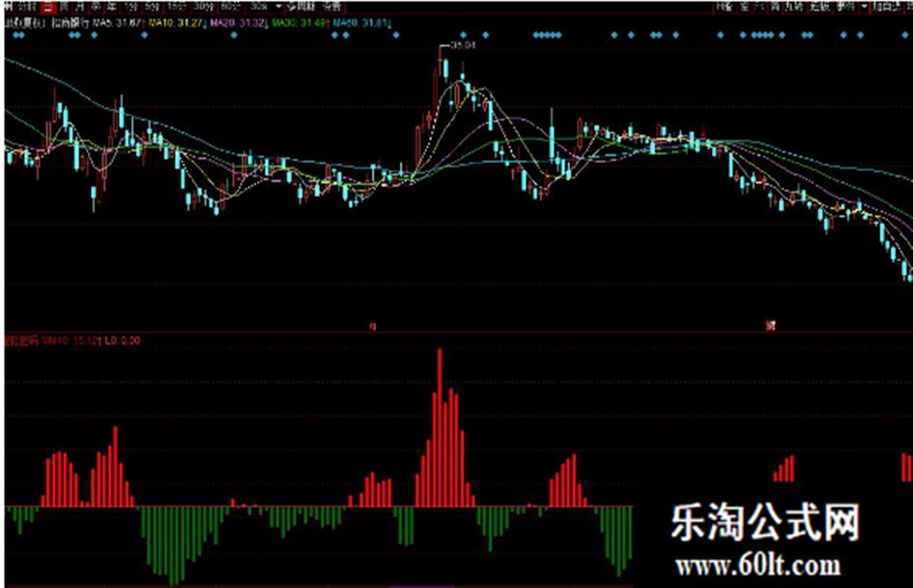Click the 35.04 high price label

click(x=464, y=44)
